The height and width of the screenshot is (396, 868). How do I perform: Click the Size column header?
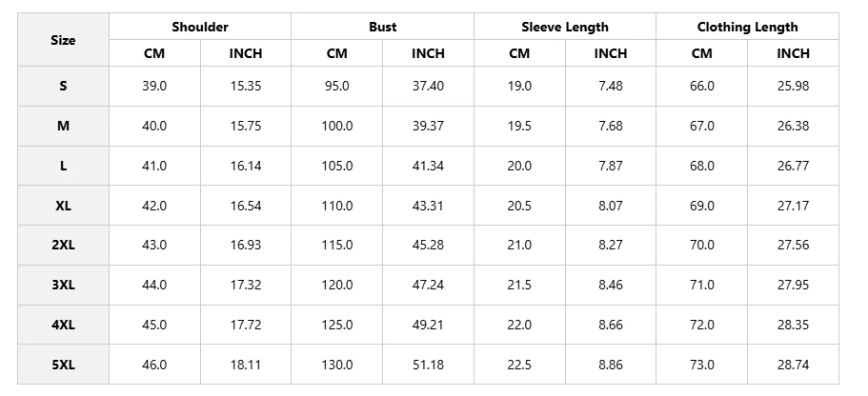(x=63, y=40)
